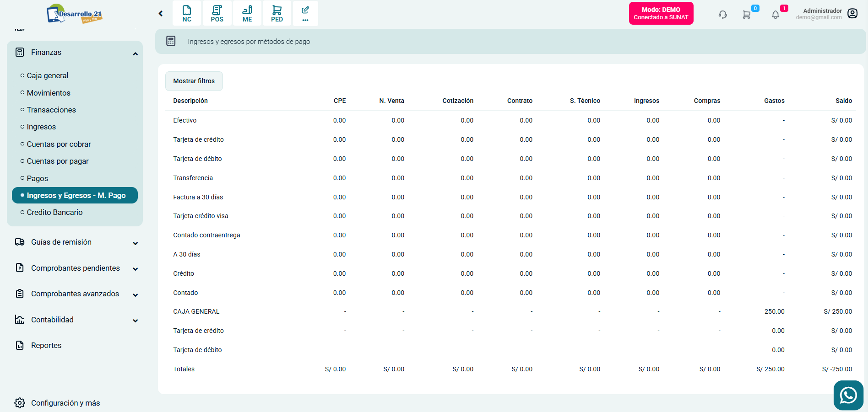Open WhatsApp chat floating button

click(848, 395)
